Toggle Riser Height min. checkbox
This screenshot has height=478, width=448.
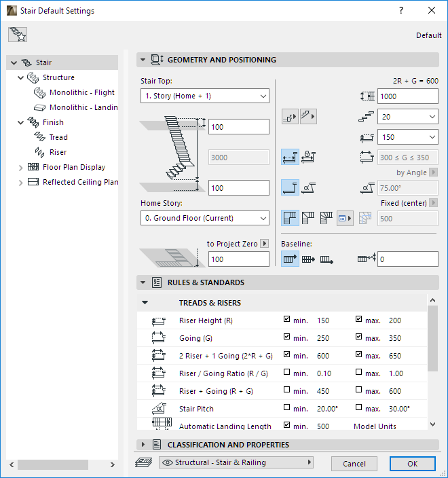tap(286, 319)
